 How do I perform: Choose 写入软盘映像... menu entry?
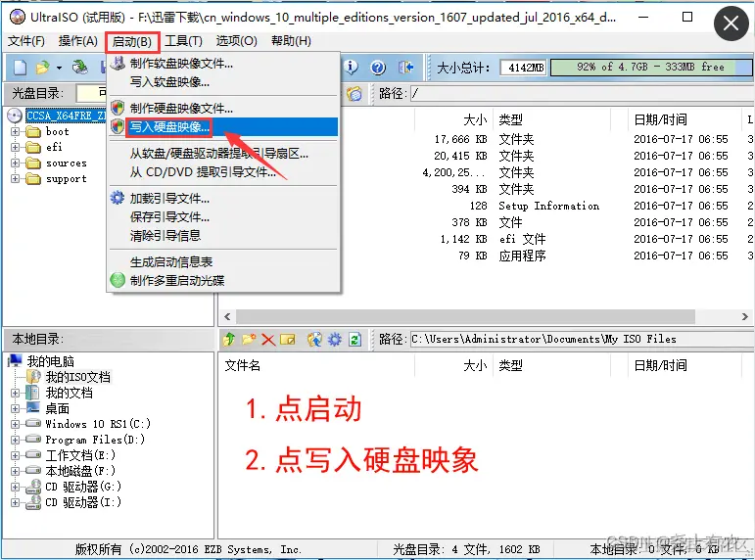224,82
